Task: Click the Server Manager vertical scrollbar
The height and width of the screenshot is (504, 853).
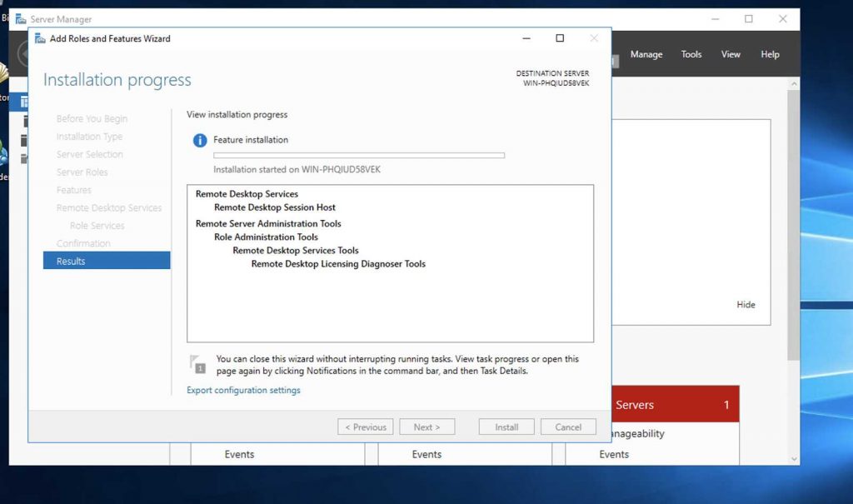Action: [x=793, y=250]
